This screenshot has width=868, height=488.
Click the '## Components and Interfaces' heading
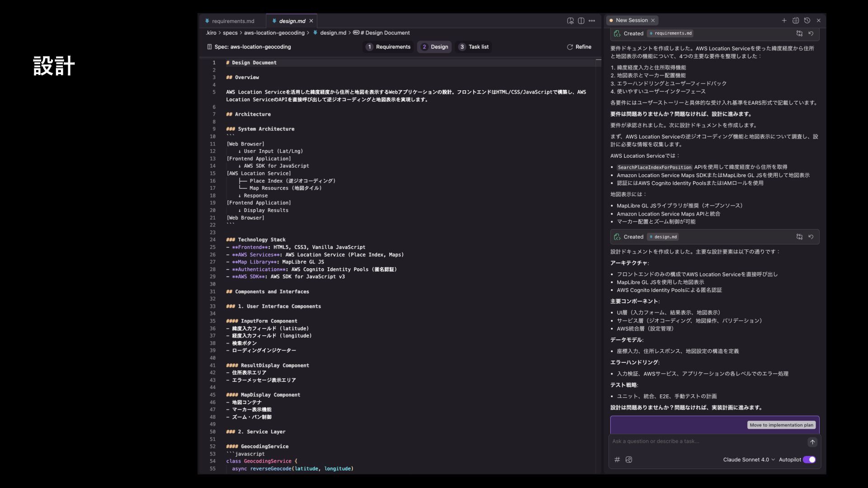(268, 292)
